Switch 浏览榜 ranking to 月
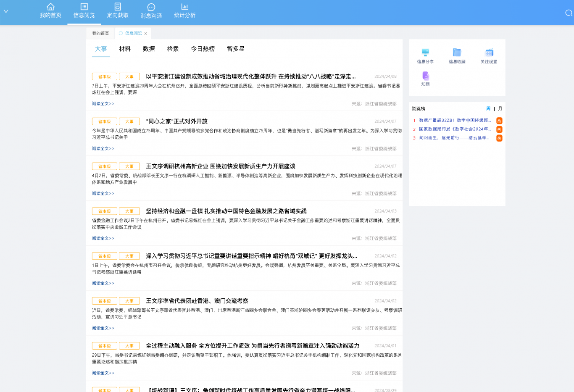The image size is (574, 392). click(500, 108)
